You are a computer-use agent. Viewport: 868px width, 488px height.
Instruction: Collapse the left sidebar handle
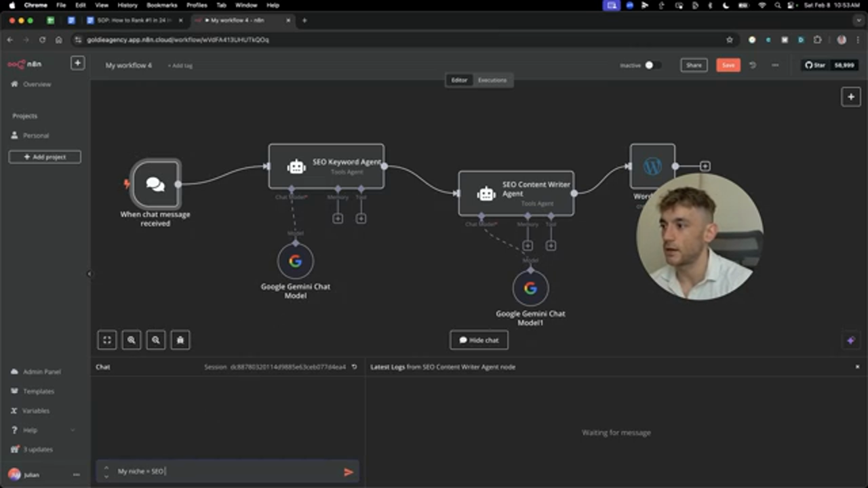90,274
